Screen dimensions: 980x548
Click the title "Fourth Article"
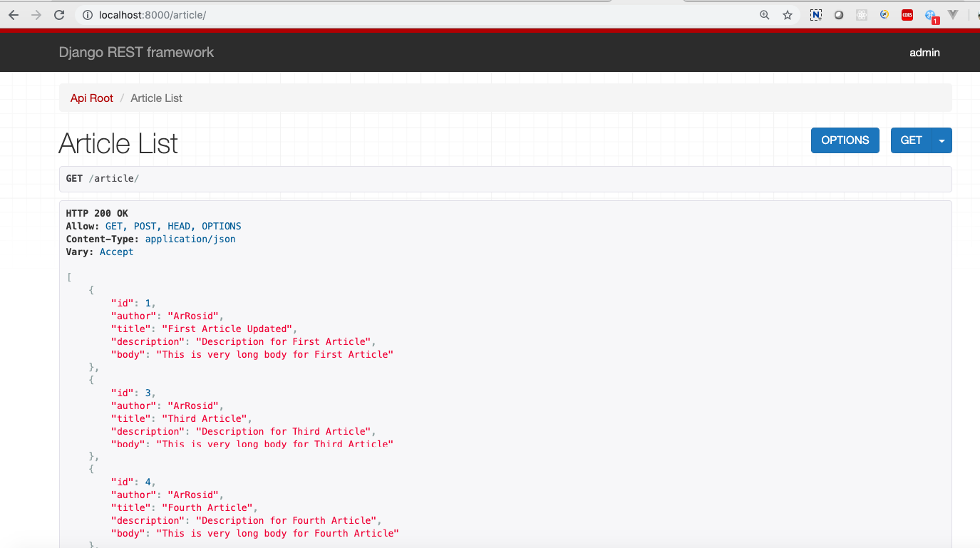pyautogui.click(x=207, y=507)
